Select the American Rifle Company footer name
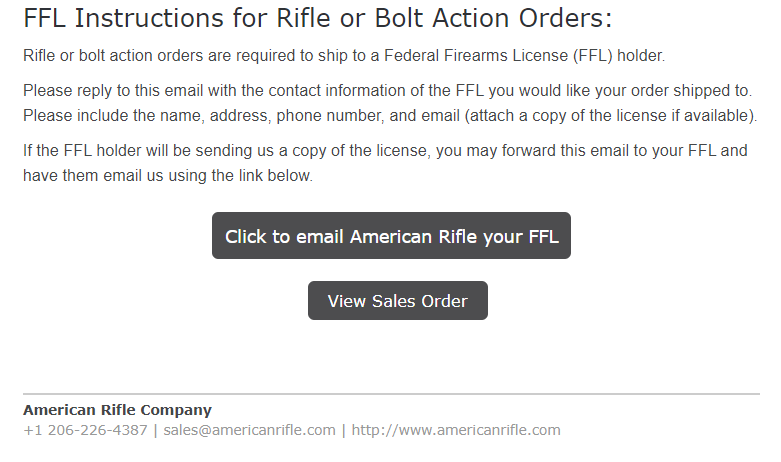This screenshot has width=781, height=462. coord(118,410)
